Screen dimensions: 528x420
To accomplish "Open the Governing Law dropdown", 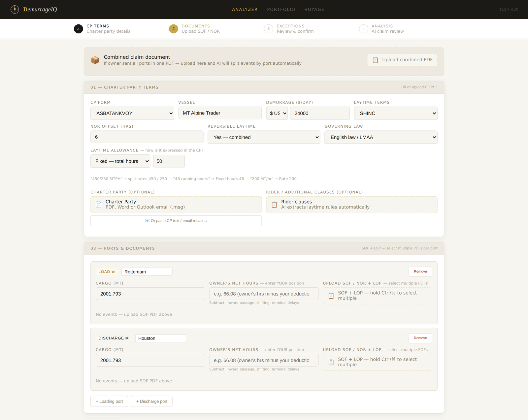I will [381, 137].
